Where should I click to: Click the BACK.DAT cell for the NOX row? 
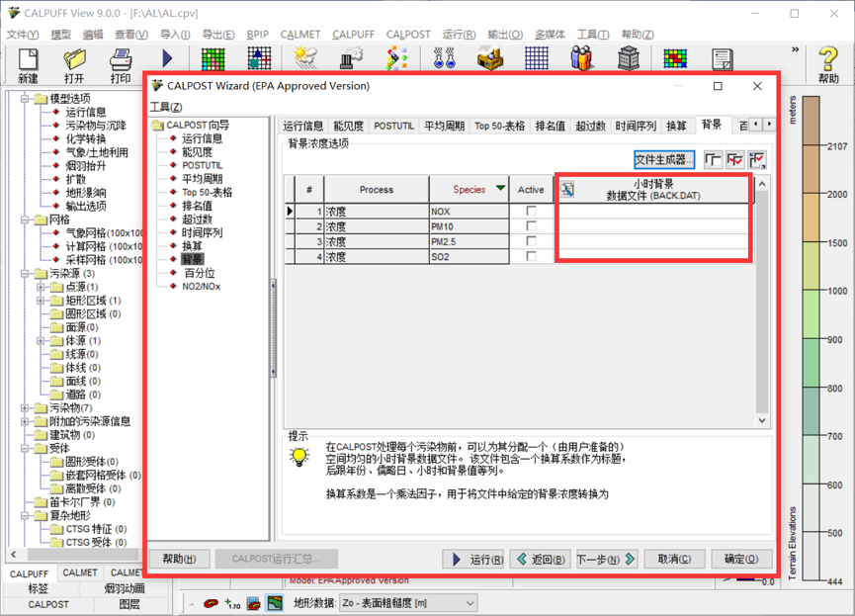(653, 212)
